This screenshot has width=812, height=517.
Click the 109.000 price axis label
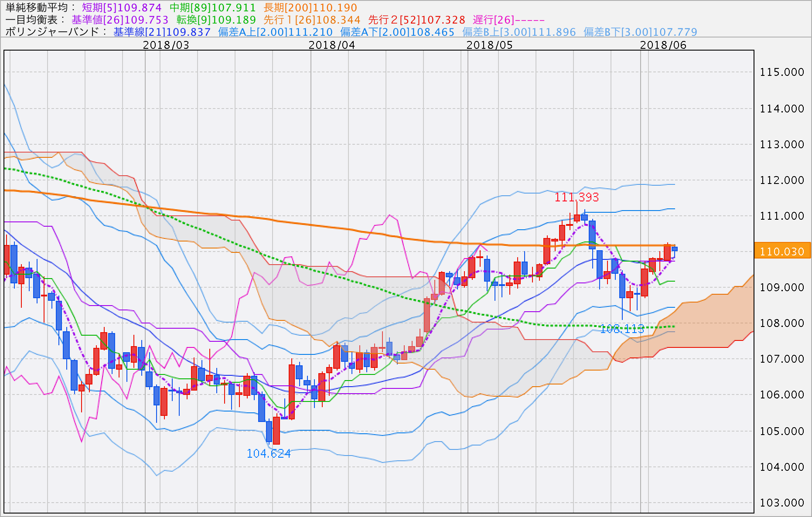782,287
